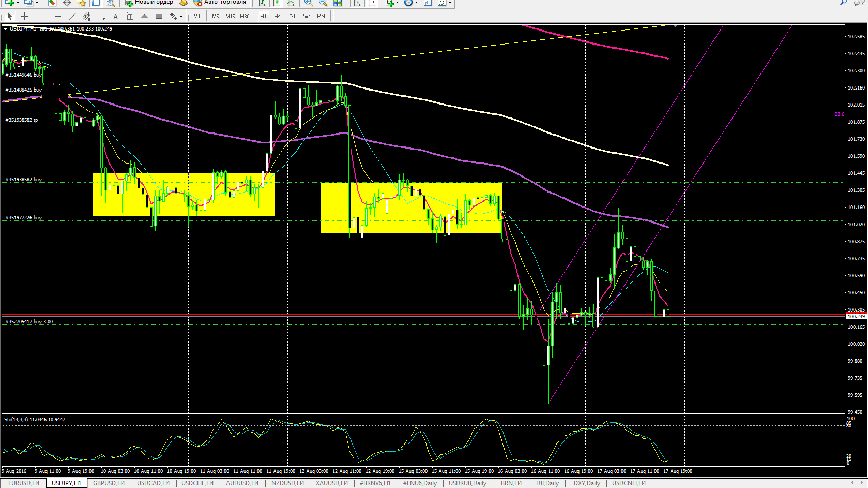Expand the profiles dropdown arrow
868x488 pixels.
37,3
